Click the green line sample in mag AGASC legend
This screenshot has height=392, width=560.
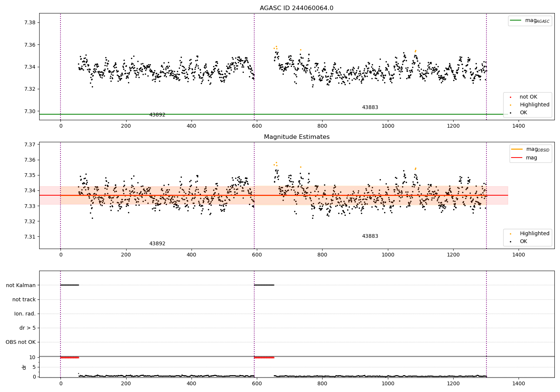[516, 21]
